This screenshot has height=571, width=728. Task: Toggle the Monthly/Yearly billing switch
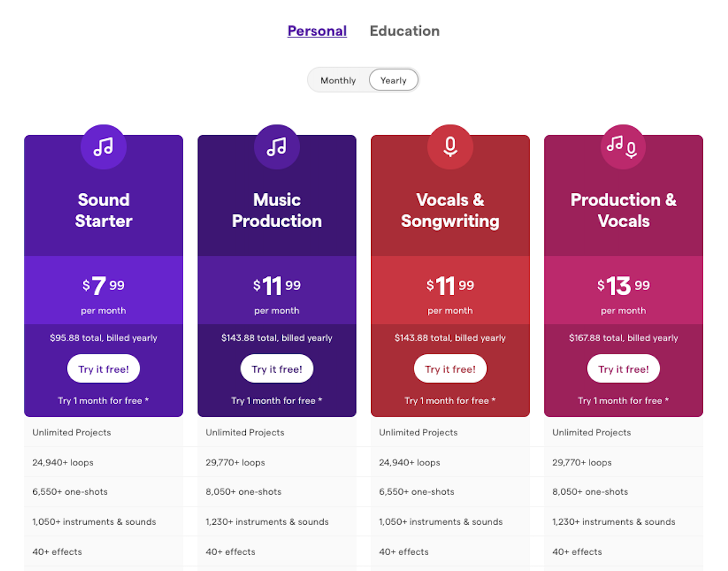point(363,80)
